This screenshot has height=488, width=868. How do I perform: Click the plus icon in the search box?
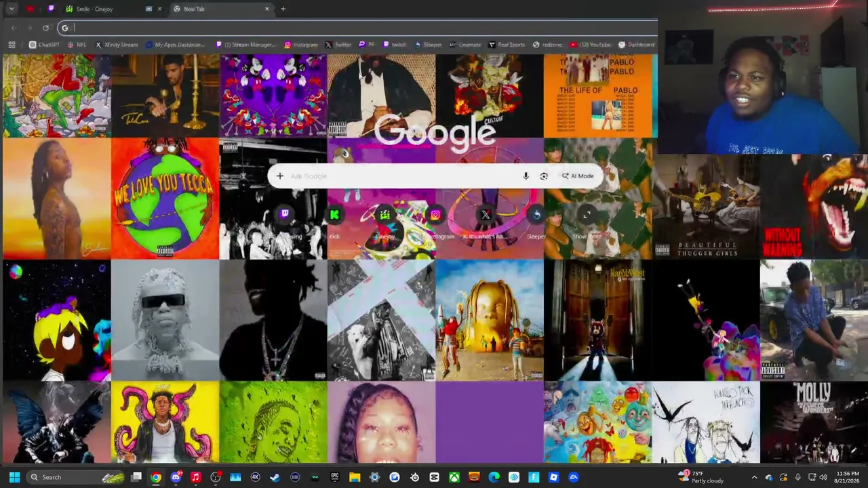pyautogui.click(x=279, y=176)
